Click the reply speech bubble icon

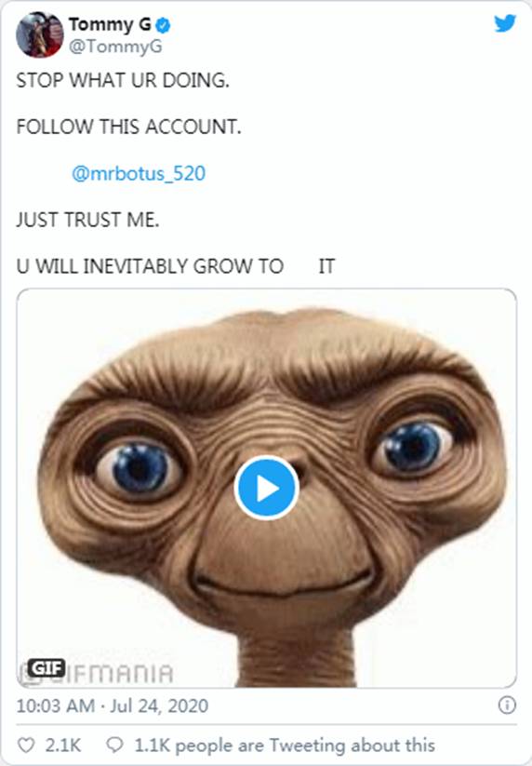click(114, 746)
